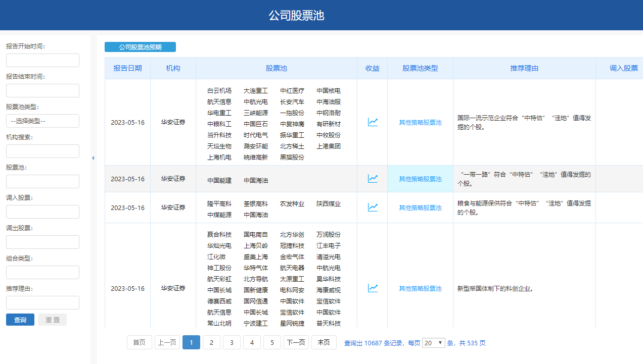
Task: Open 其他策略股票池 link in 白云机场 row
Action: (x=420, y=122)
